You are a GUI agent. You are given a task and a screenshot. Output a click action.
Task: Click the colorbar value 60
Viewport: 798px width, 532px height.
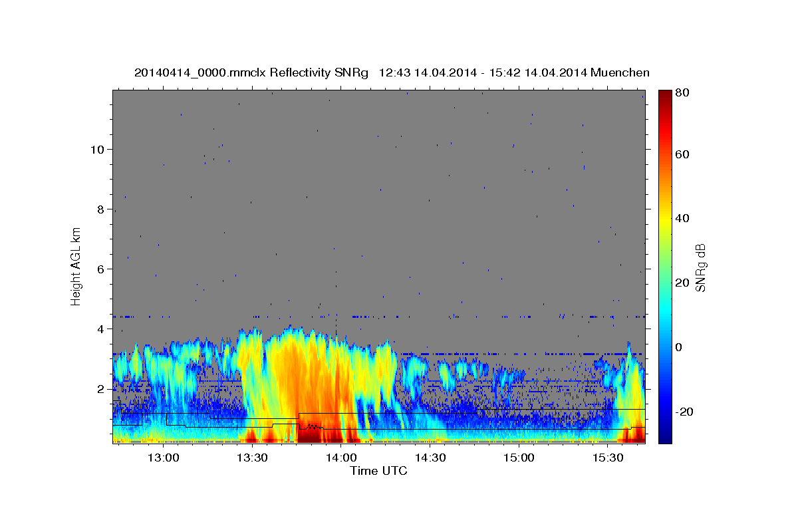tap(681, 154)
